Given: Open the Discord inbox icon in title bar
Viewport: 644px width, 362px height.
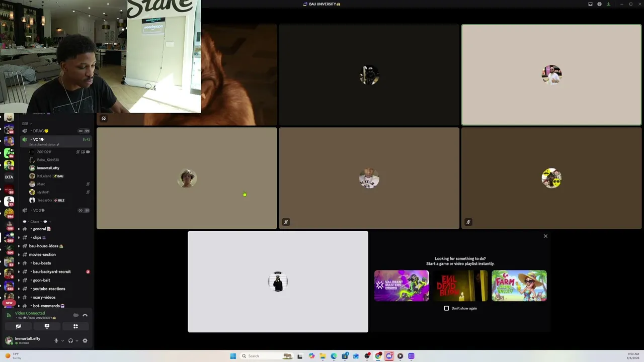Looking at the screenshot, I should (590, 4).
